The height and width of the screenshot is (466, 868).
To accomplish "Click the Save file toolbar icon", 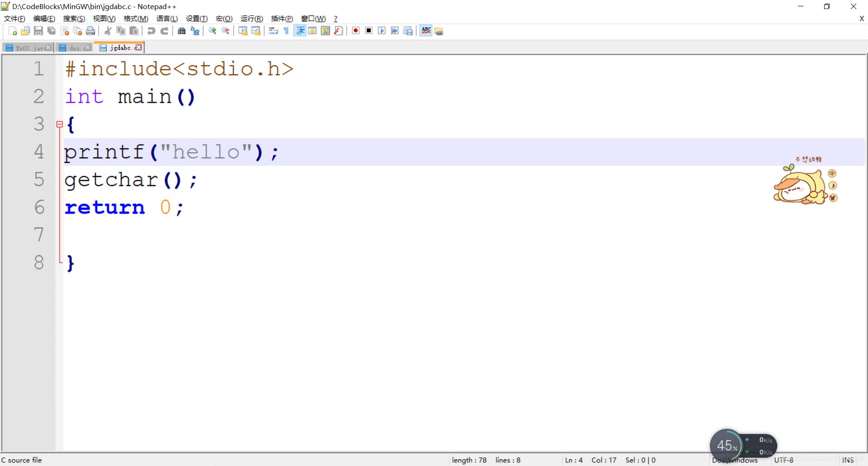I will tap(38, 31).
